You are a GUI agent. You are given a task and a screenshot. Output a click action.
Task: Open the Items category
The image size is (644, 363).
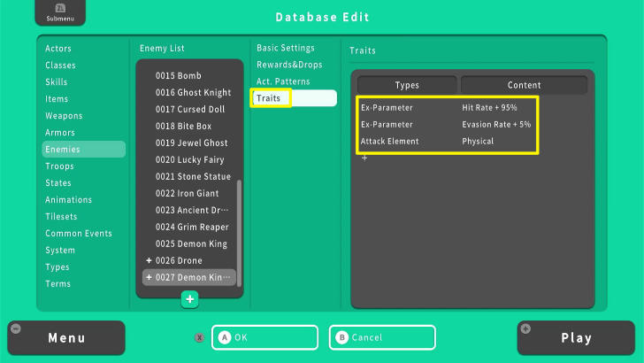57,99
